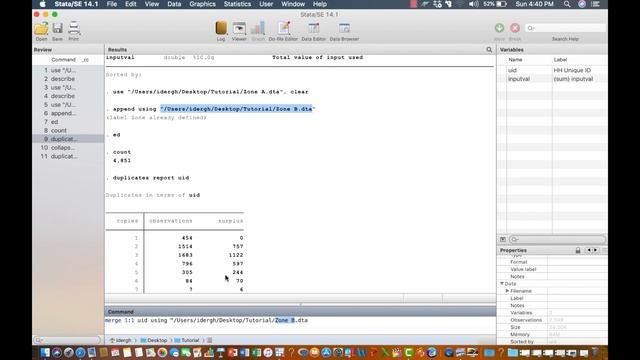The width and height of the screenshot is (640, 360).
Task: Open the Apple menu
Action: 42,4
